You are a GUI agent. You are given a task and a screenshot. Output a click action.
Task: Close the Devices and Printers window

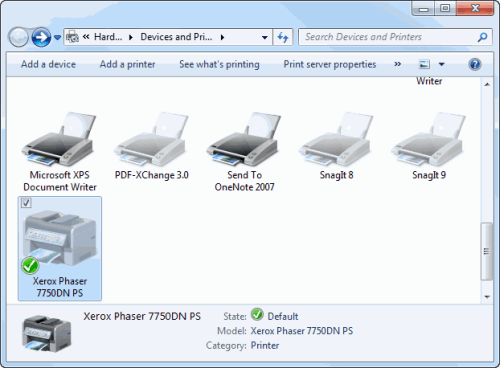pyautogui.click(x=475, y=9)
